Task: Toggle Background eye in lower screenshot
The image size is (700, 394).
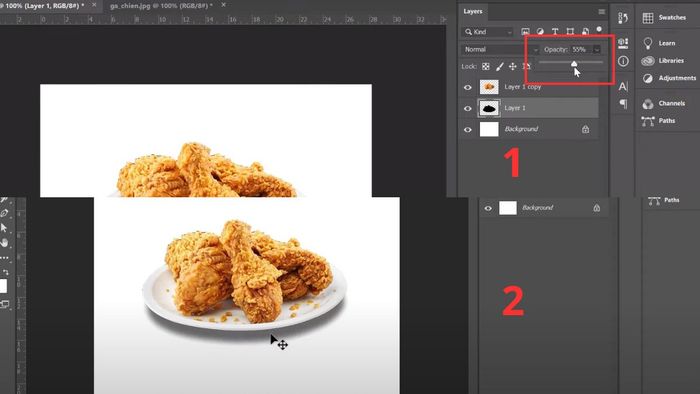Action: pos(488,208)
